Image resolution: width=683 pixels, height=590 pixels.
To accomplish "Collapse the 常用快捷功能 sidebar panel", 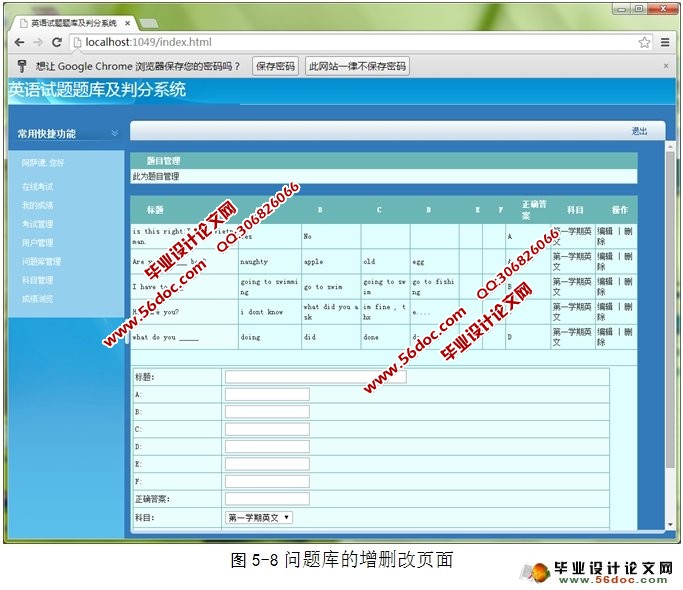I will pyautogui.click(x=115, y=133).
